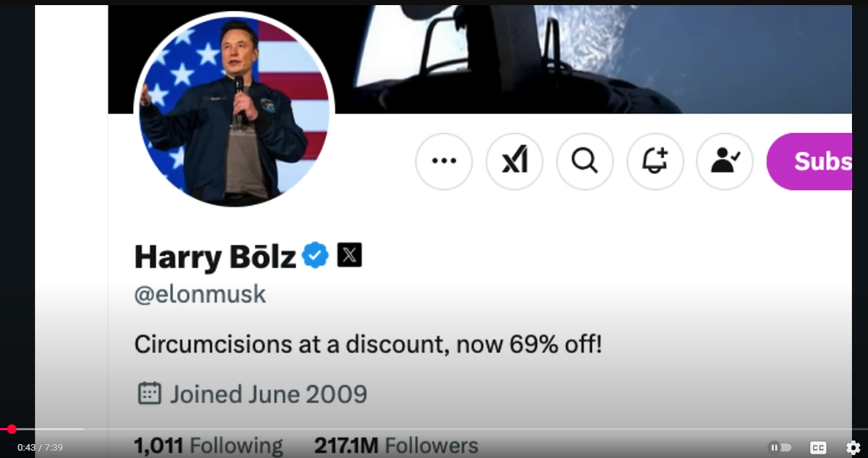Click the Harry Bōlz display name
The height and width of the screenshot is (458, 868).
click(x=216, y=256)
